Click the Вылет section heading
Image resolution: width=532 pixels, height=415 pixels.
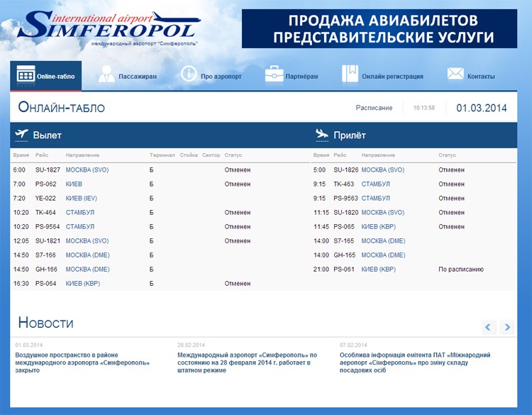click(47, 135)
